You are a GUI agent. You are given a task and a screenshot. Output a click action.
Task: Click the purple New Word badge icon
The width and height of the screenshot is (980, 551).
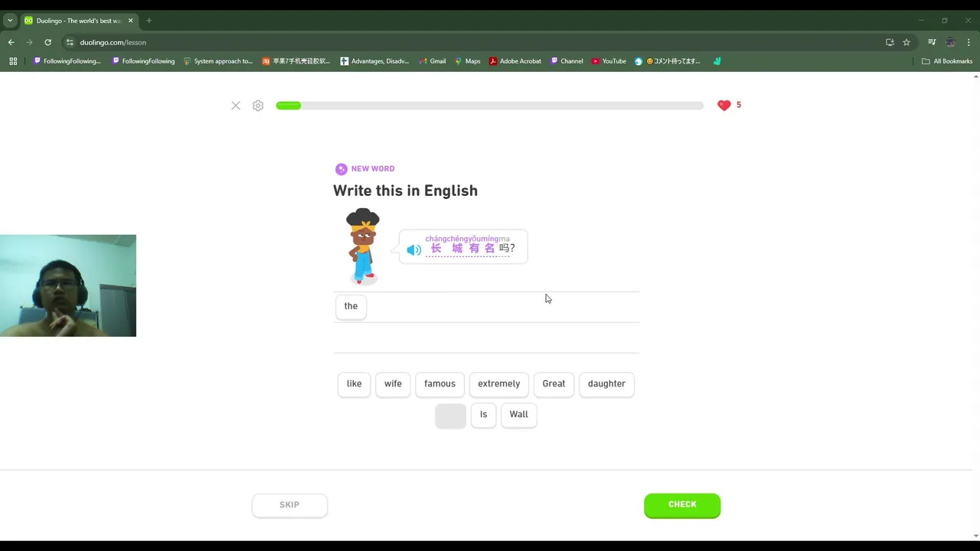click(341, 169)
